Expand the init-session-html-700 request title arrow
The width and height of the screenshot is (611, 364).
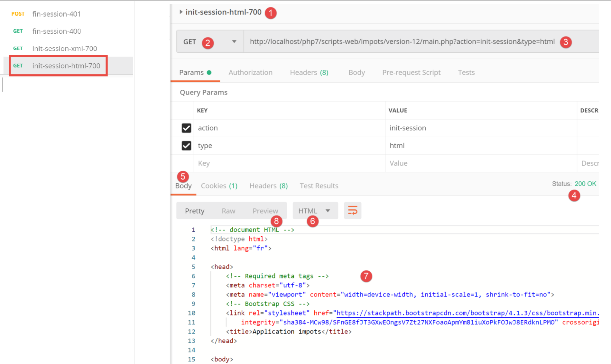pos(181,12)
